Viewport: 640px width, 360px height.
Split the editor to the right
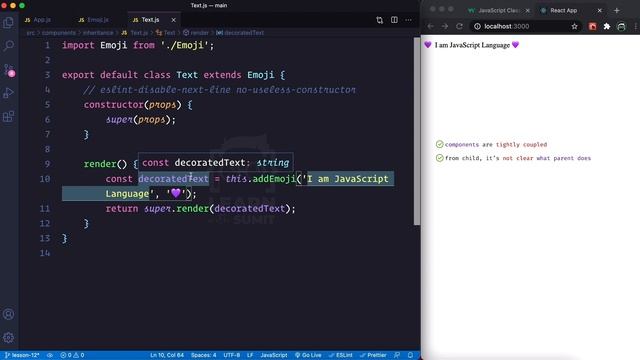click(x=394, y=20)
